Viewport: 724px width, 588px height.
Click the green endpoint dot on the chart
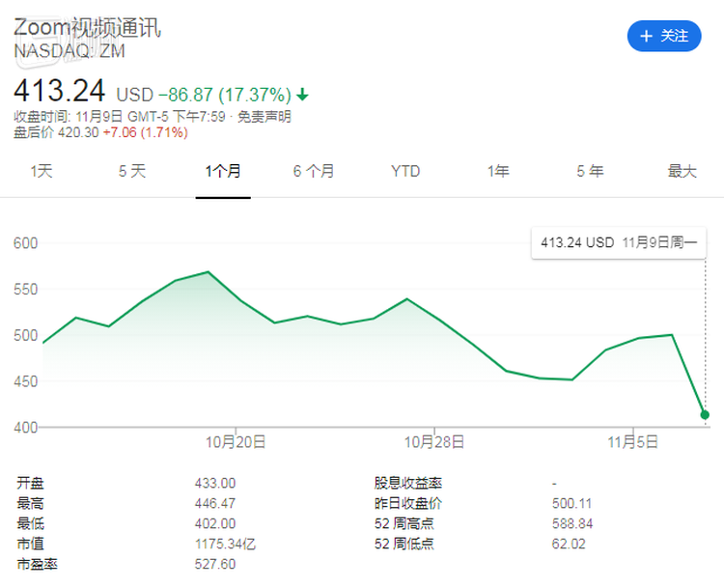point(705,414)
